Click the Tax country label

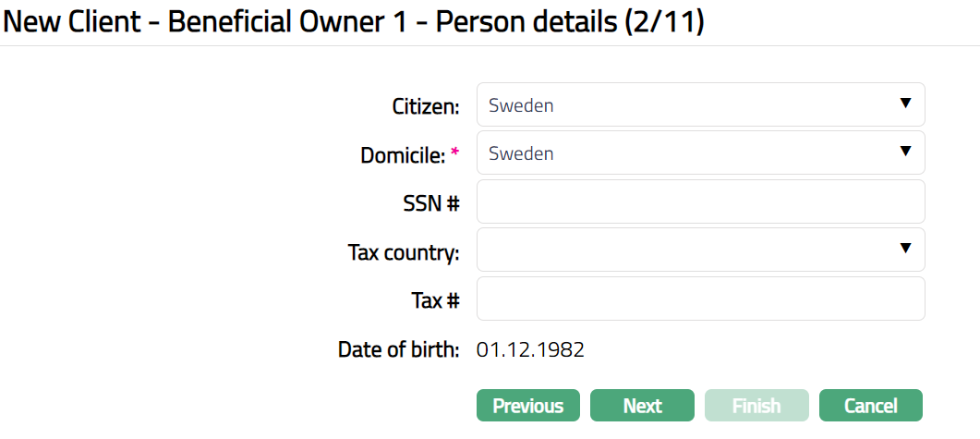coord(404,252)
